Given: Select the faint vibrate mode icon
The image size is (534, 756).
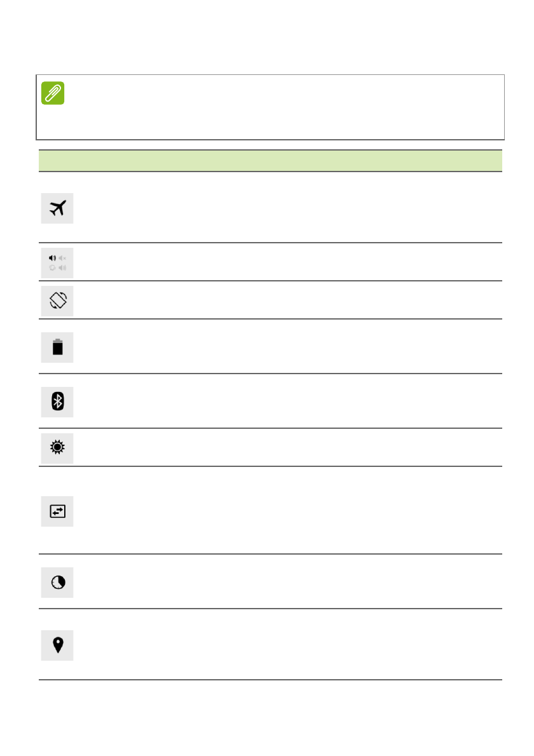Looking at the screenshot, I should (53, 267).
